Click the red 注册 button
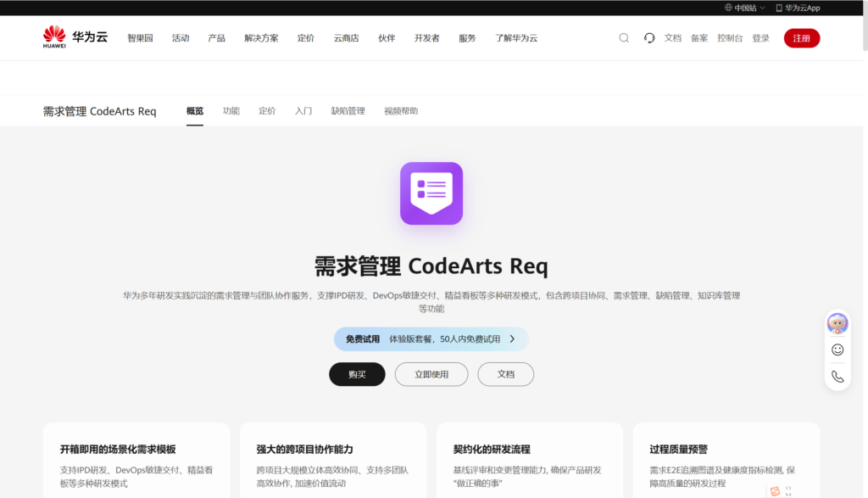 pyautogui.click(x=802, y=38)
